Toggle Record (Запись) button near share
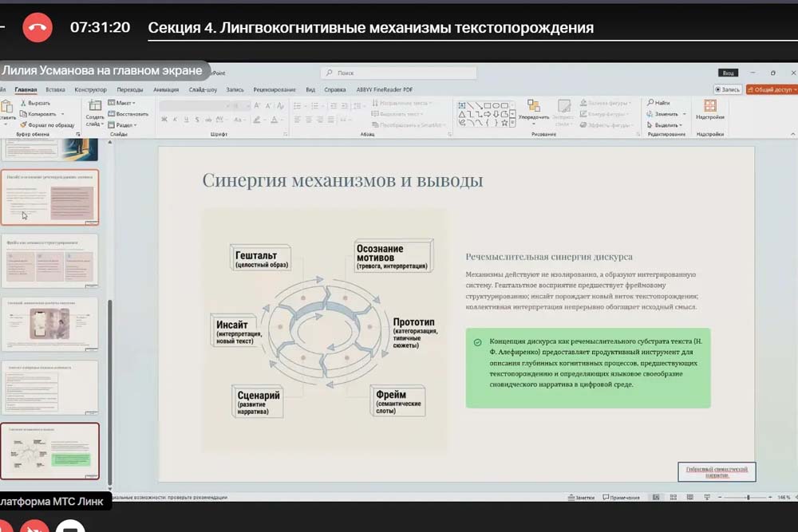The image size is (798, 532). pos(727,89)
